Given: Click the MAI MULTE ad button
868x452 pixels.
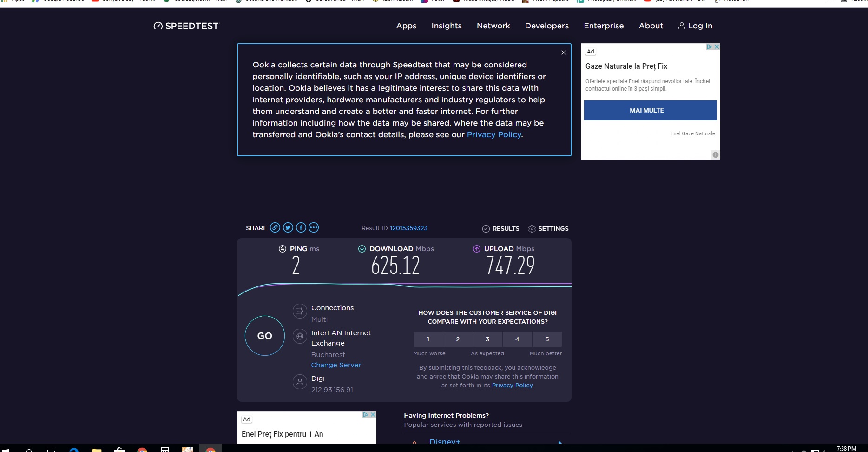Looking at the screenshot, I should click(x=650, y=110).
